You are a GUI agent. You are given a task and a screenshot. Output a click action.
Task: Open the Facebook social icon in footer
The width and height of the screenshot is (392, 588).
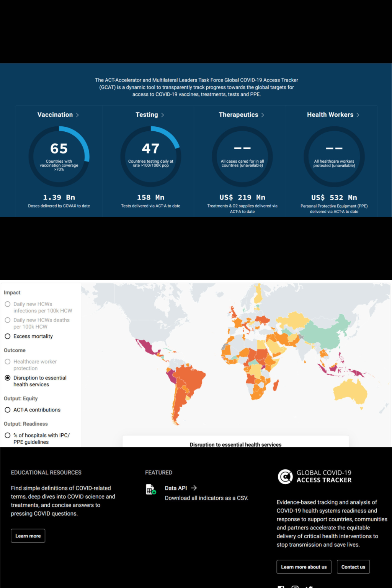point(281,587)
